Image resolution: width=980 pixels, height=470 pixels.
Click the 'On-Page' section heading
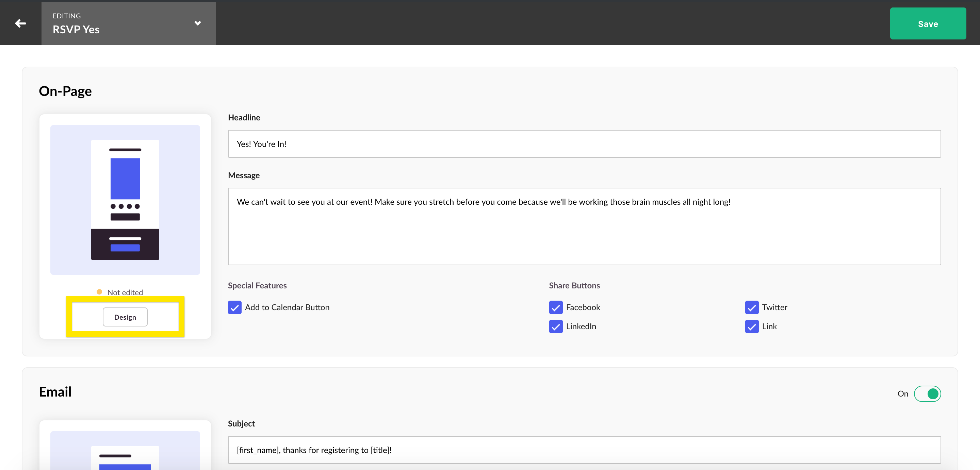(65, 91)
